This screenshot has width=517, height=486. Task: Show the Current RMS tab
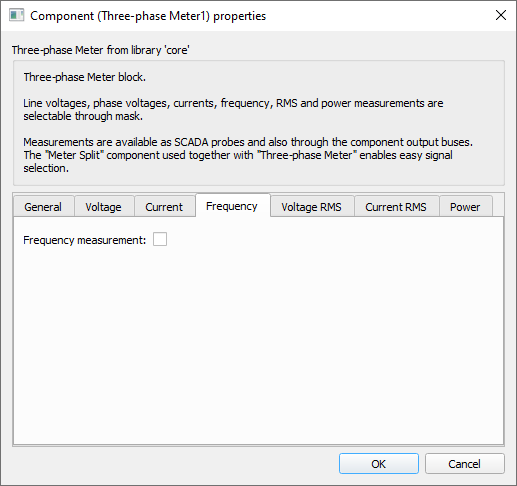coord(396,207)
